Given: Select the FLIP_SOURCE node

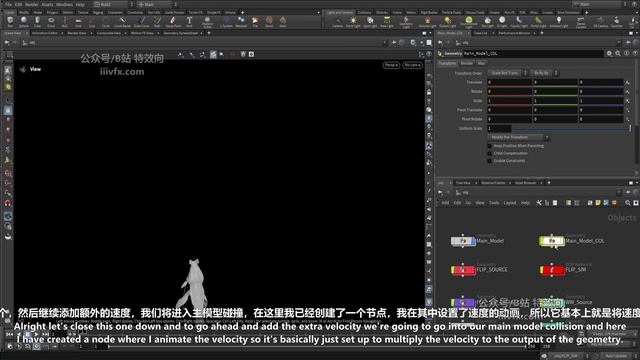Looking at the screenshot, I should 463,270.
